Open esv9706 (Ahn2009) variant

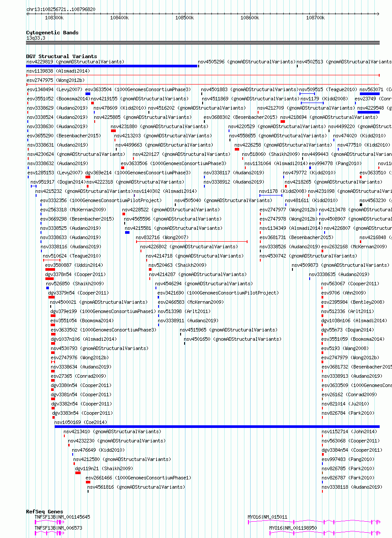(344, 293)
